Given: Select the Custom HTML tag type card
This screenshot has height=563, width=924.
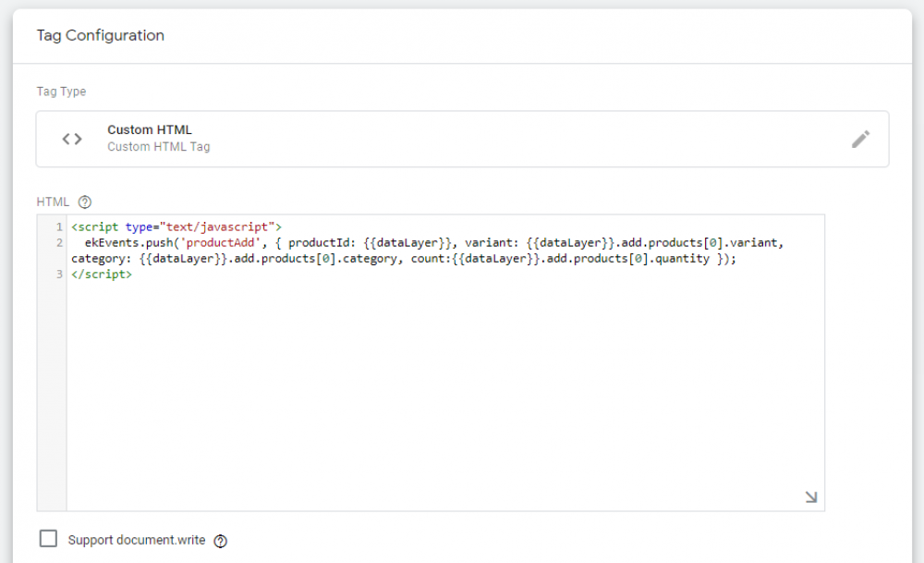Looking at the screenshot, I should point(463,139).
